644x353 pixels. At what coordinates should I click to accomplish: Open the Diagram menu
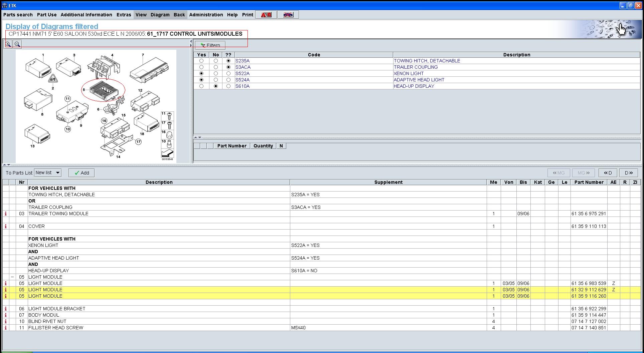pos(160,15)
